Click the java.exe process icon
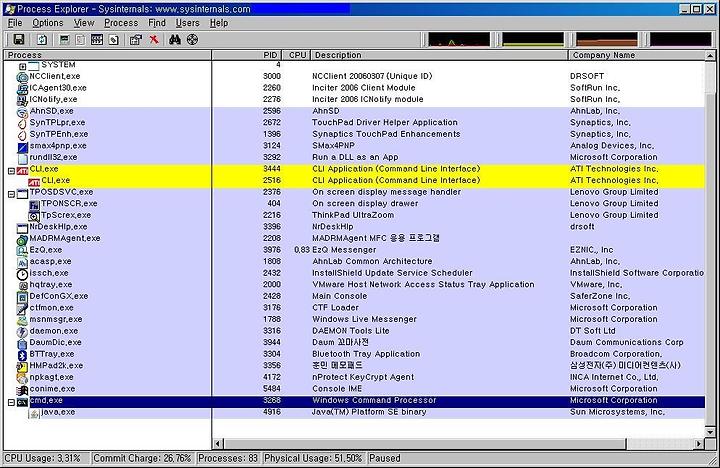 pos(34,413)
